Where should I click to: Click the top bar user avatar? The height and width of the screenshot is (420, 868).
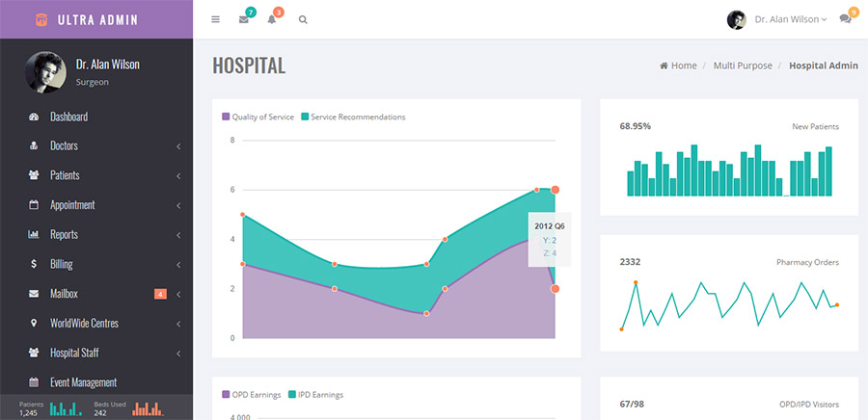736,20
